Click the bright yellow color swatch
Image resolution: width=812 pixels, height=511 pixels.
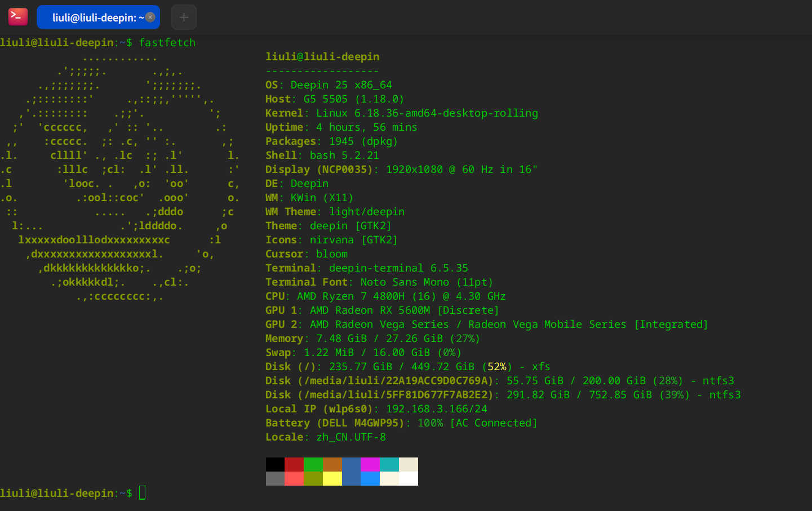[332, 478]
